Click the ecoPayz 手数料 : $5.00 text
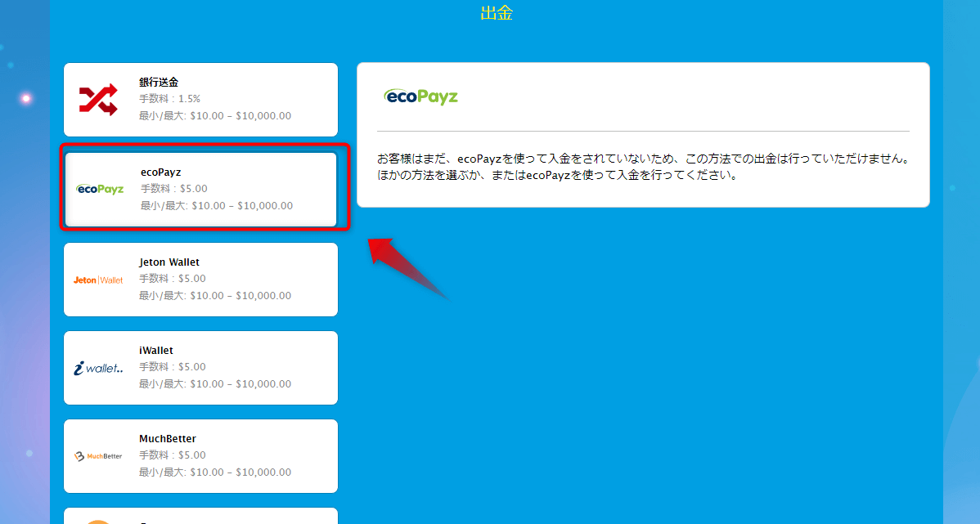The image size is (980, 524). 173,189
